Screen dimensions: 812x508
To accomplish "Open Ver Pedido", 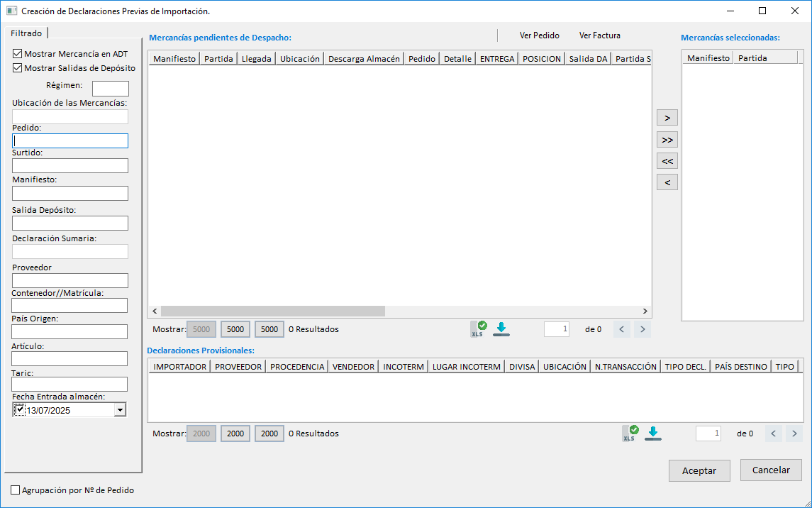I will (x=539, y=35).
